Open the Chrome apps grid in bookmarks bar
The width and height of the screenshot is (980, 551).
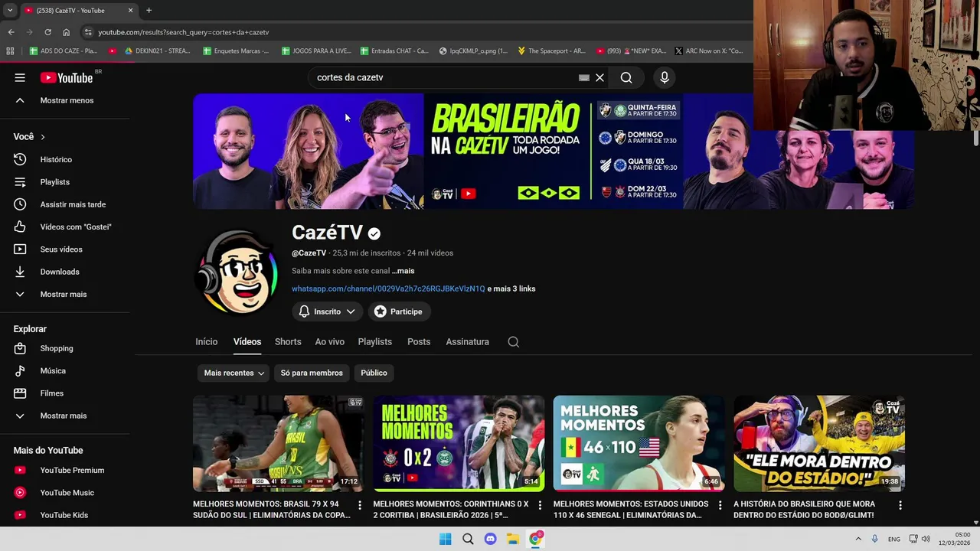(x=10, y=51)
